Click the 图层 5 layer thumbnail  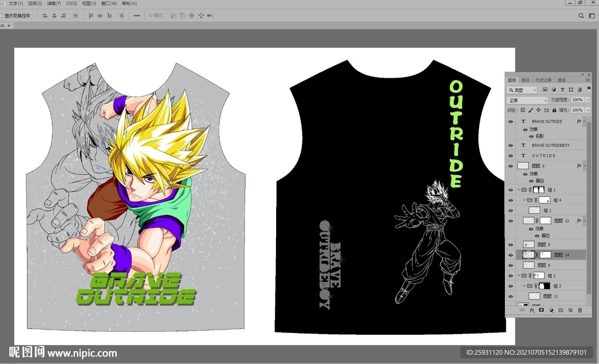point(529,244)
